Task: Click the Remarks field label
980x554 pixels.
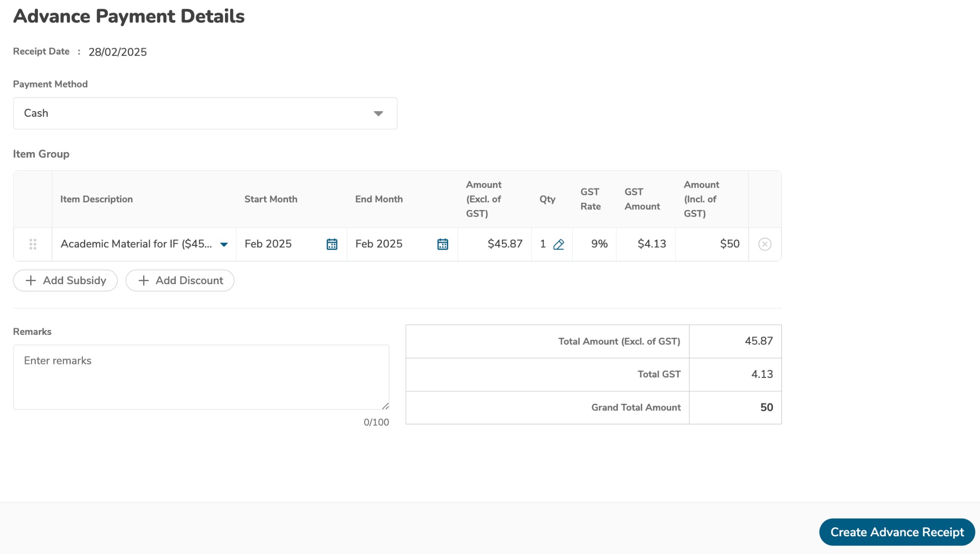Action: pyautogui.click(x=32, y=332)
